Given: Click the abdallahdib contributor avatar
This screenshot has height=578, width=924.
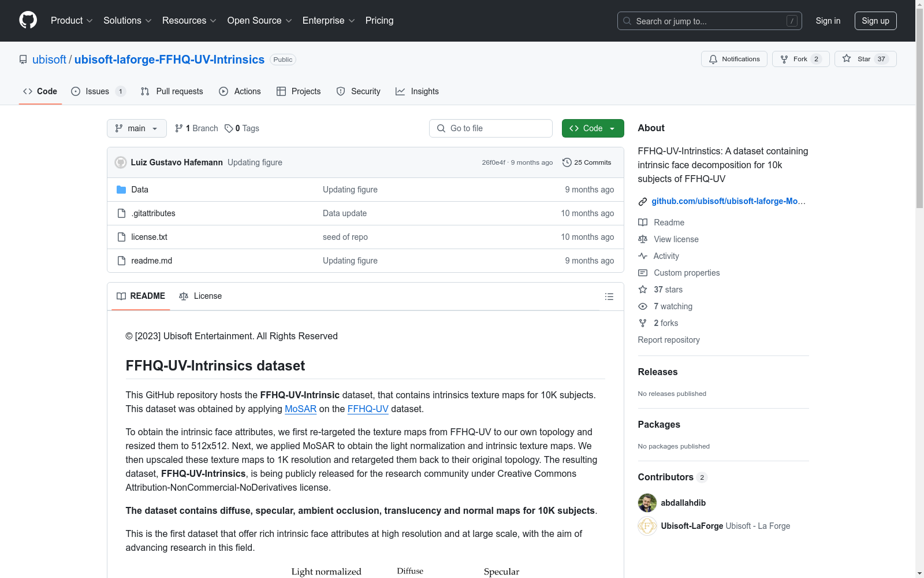Looking at the screenshot, I should click(x=647, y=503).
